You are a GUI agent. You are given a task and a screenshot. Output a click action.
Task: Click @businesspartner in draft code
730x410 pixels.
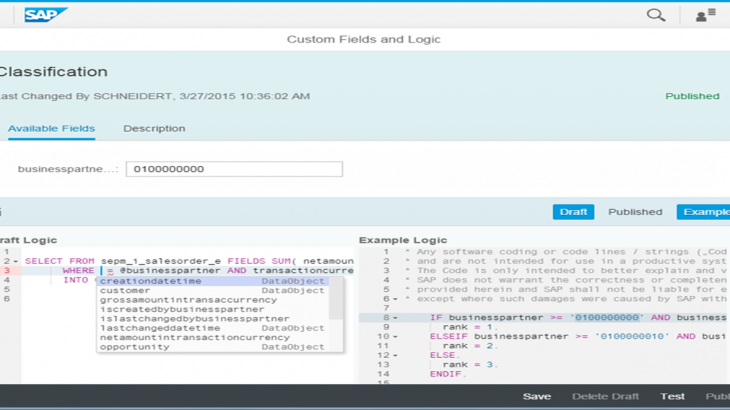pyautogui.click(x=170, y=271)
